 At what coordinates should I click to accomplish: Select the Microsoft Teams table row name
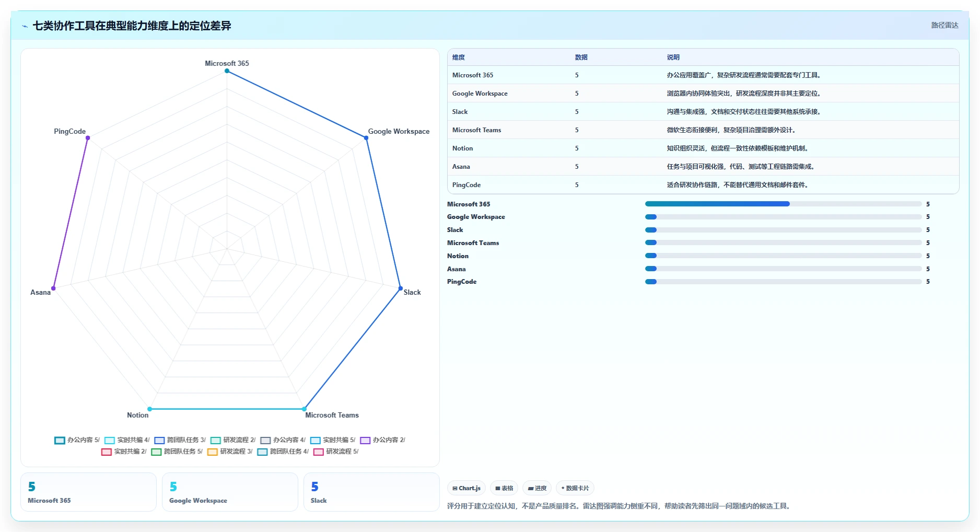coord(477,130)
